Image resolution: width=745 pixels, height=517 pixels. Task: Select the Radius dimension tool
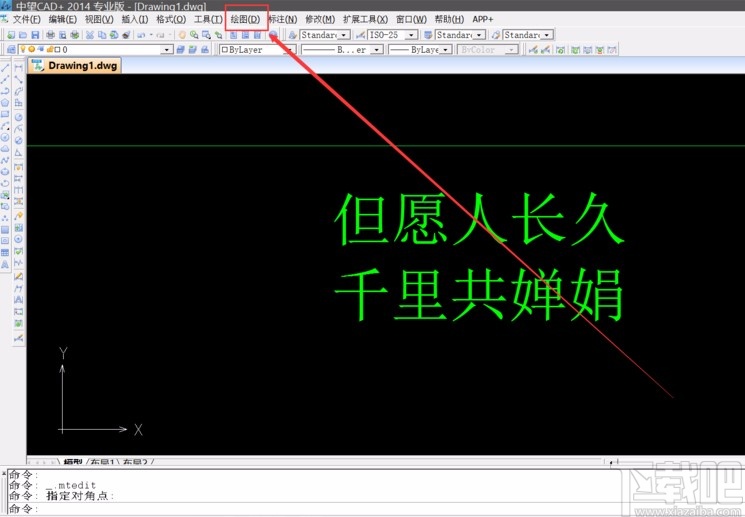[x=19, y=117]
